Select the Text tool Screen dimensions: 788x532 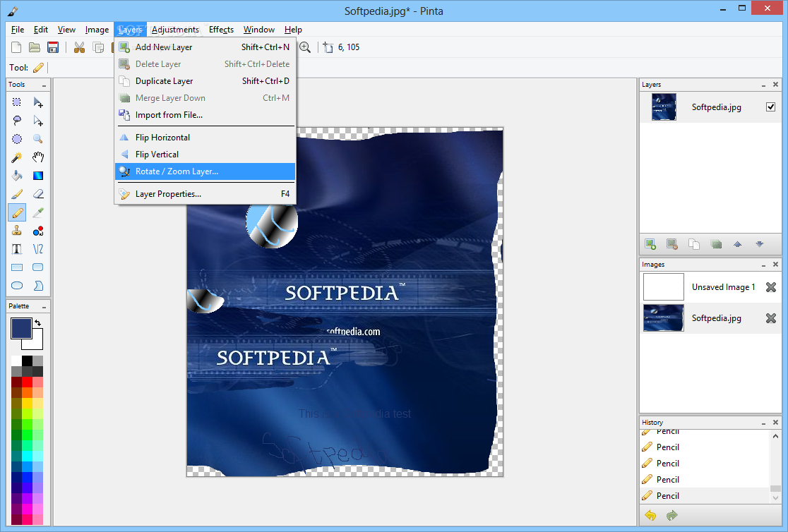click(x=16, y=248)
